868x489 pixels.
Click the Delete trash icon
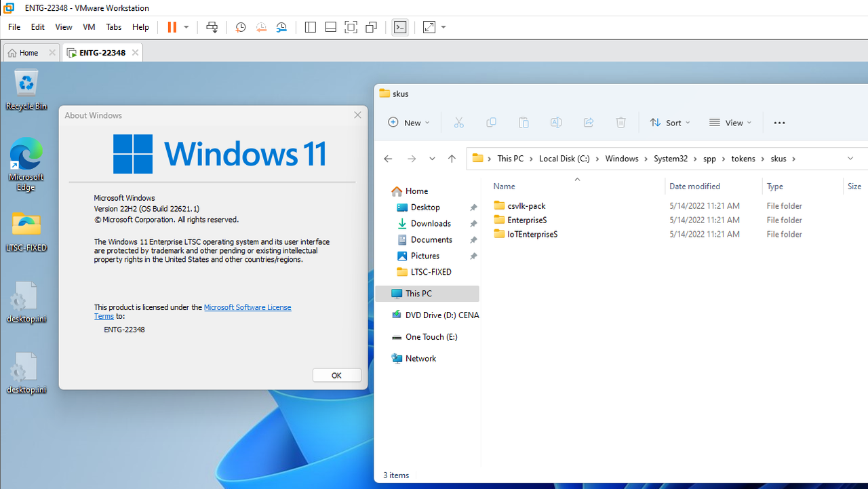pos(620,123)
